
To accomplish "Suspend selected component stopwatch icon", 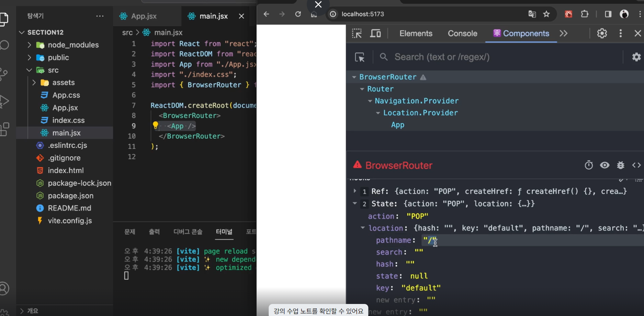I will tap(589, 165).
